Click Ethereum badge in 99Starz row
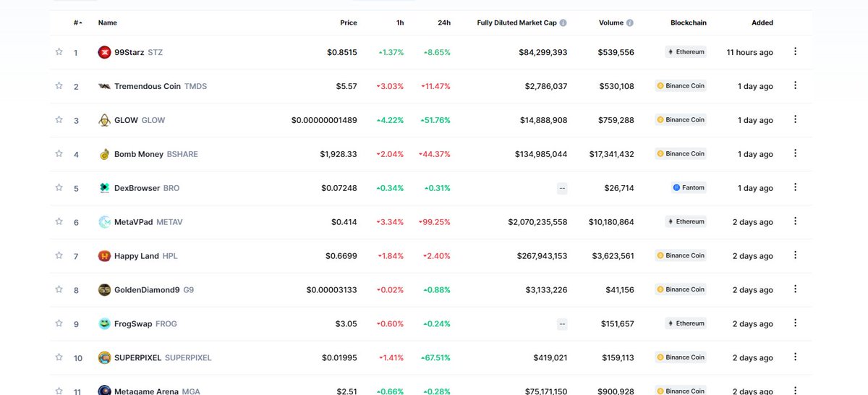 point(686,52)
